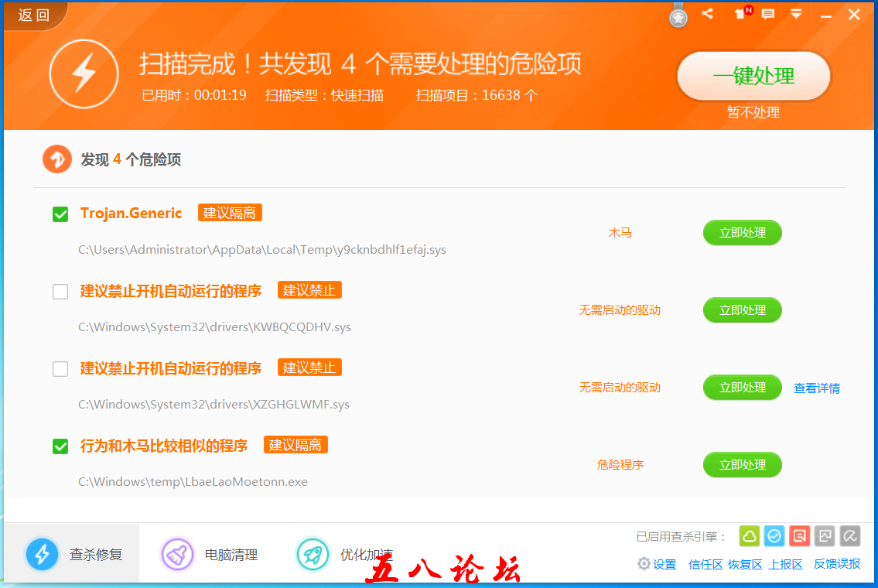Click the 一键处理 button

753,77
